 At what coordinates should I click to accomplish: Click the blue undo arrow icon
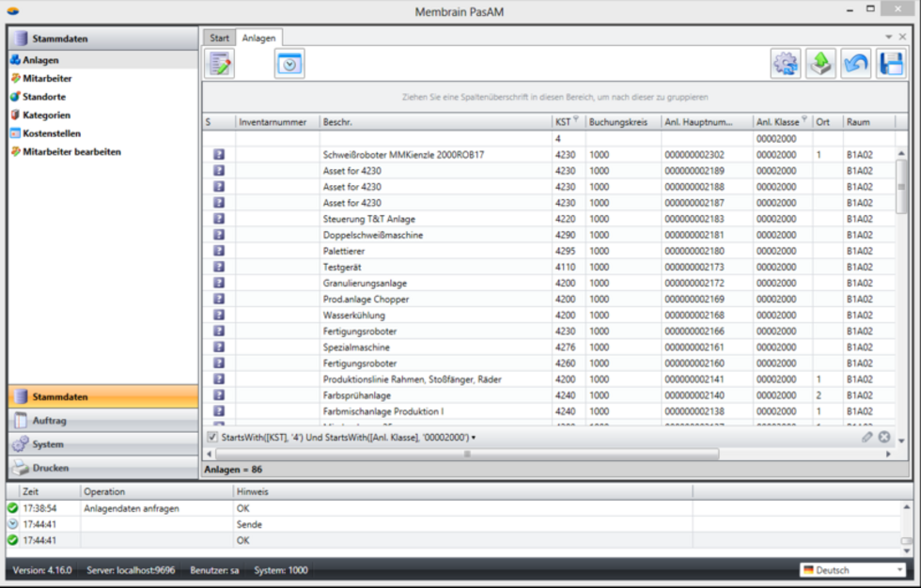pyautogui.click(x=855, y=63)
